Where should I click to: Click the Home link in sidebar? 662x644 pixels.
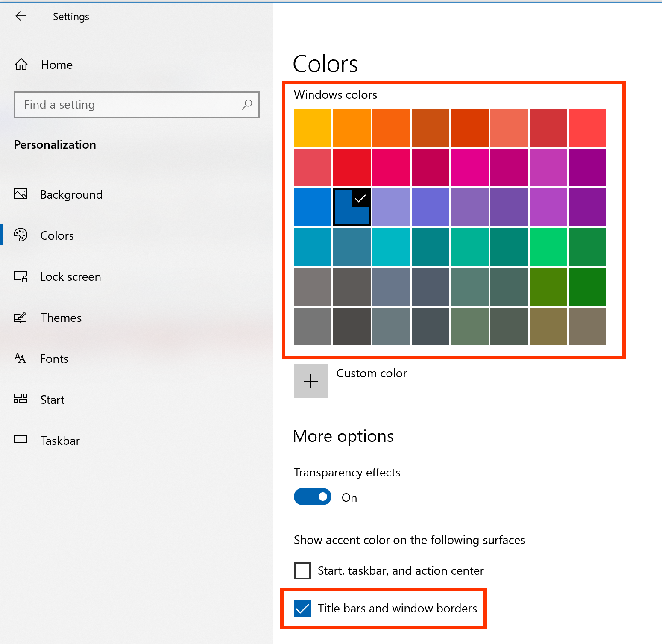click(x=56, y=65)
